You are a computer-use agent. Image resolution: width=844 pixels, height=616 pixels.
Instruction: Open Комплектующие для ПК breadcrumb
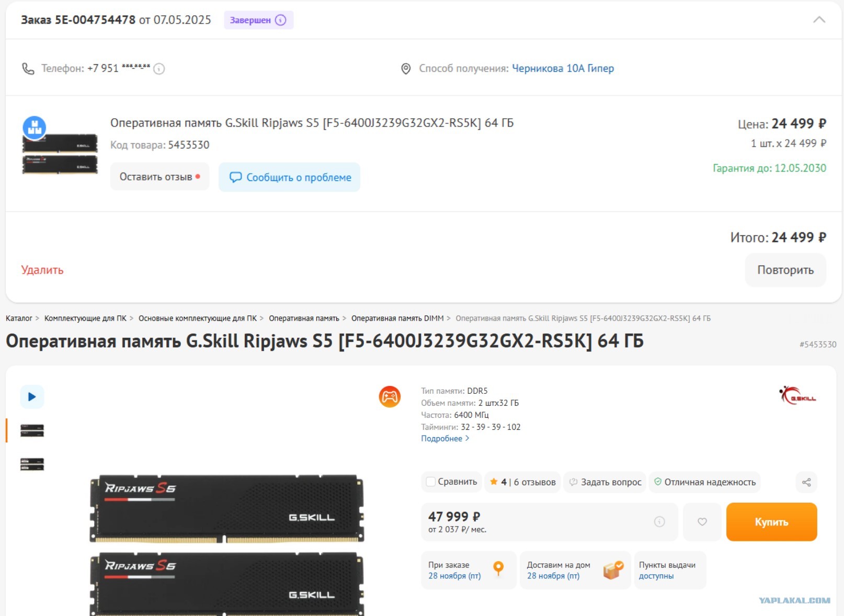coord(85,318)
